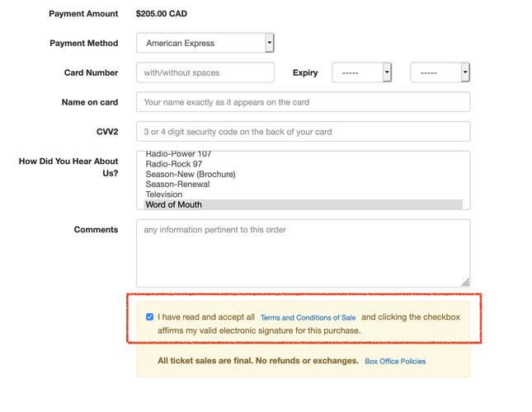
Task: Click the $205.00 CAD payment amount
Action: pos(162,13)
